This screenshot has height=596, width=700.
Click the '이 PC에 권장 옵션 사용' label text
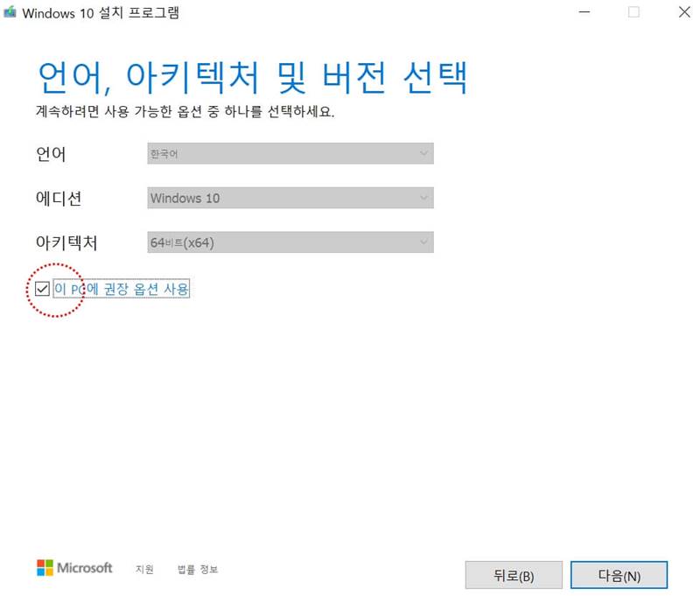coord(122,289)
